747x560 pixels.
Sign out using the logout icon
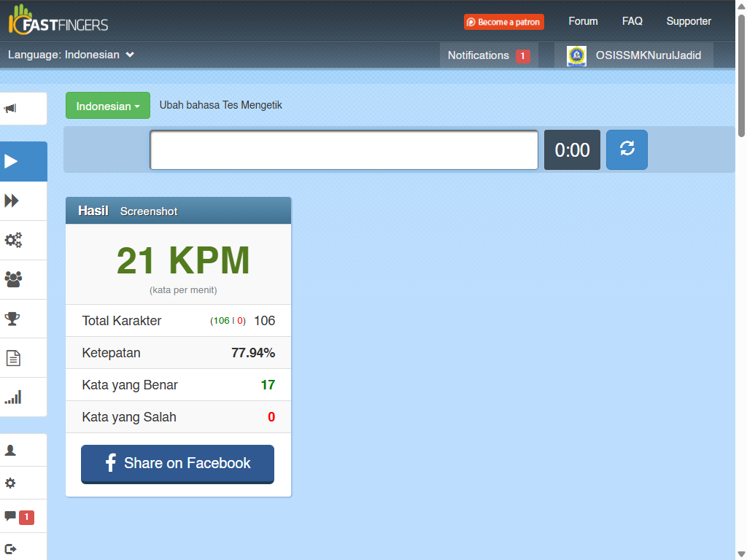(x=11, y=548)
